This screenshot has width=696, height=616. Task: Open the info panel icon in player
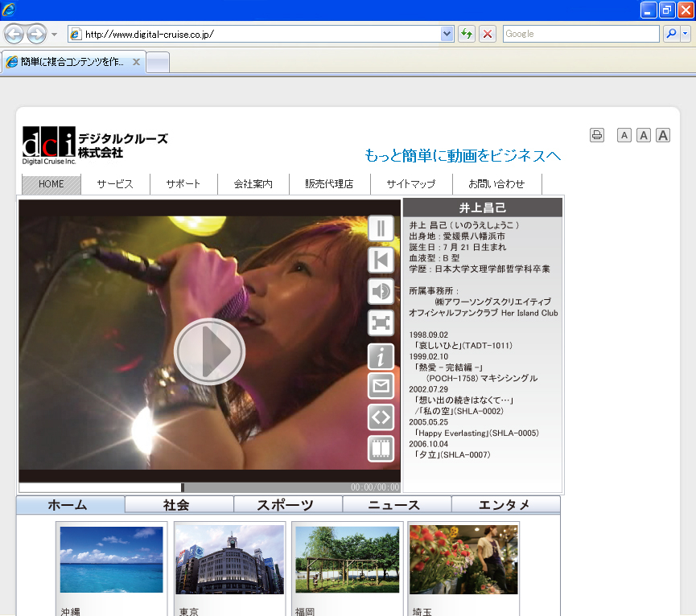[381, 356]
